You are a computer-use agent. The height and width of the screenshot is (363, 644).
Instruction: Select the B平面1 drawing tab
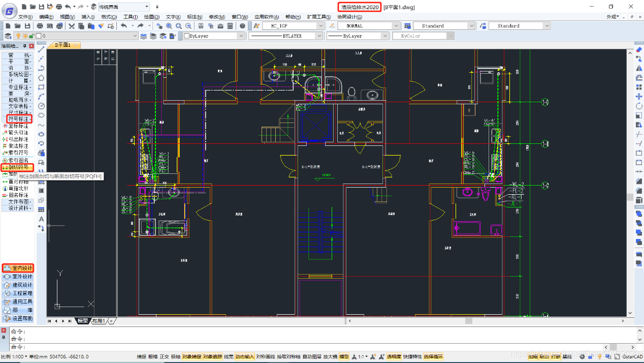click(x=63, y=45)
